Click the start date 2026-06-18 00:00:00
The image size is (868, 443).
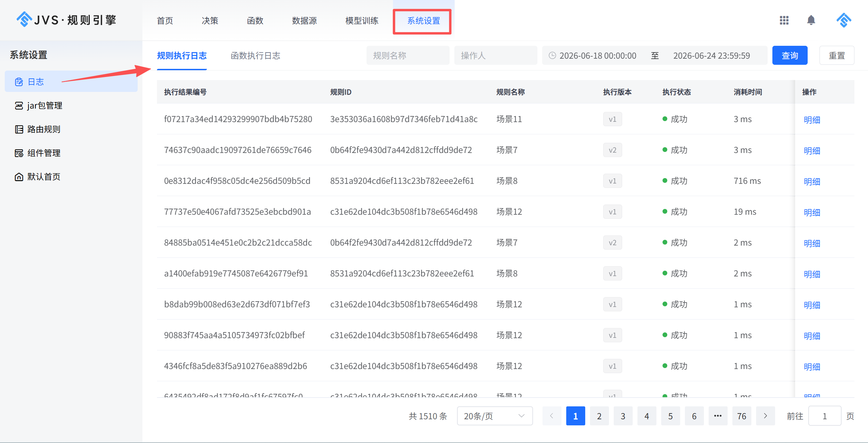(x=598, y=56)
